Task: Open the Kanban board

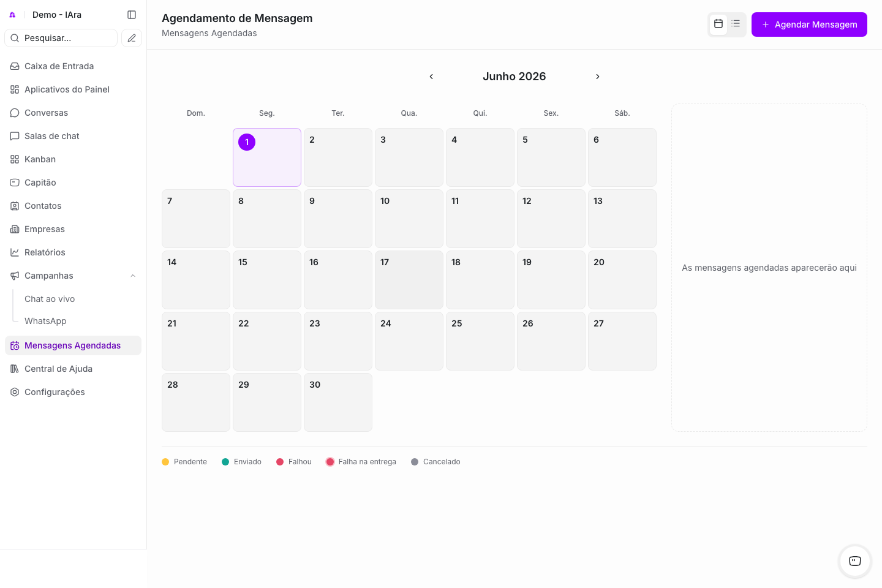Action: [x=73, y=159]
